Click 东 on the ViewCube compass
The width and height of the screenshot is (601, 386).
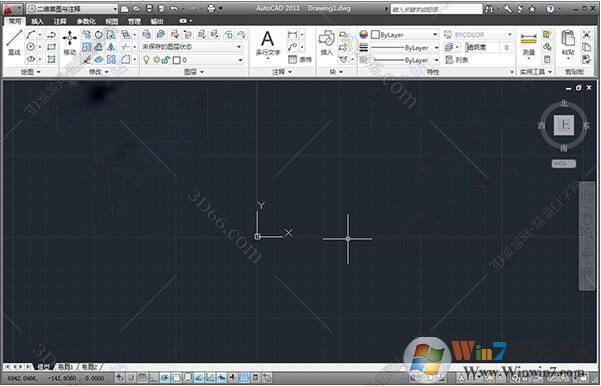point(586,126)
